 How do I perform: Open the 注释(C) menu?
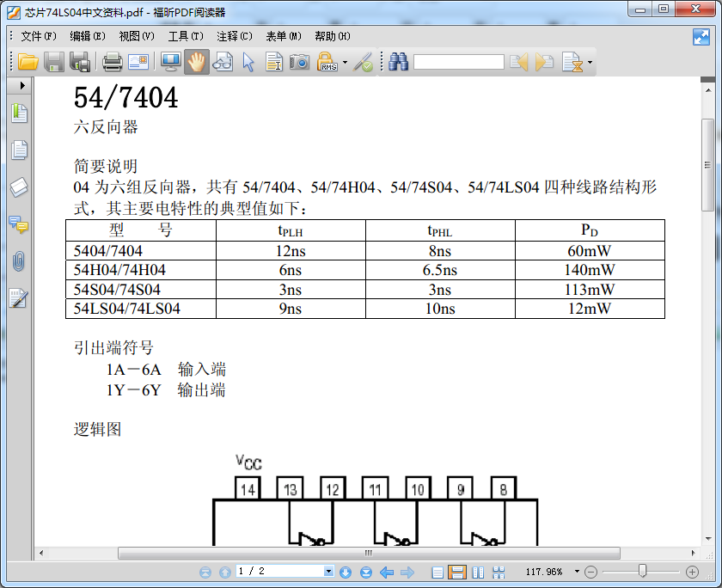click(x=235, y=36)
